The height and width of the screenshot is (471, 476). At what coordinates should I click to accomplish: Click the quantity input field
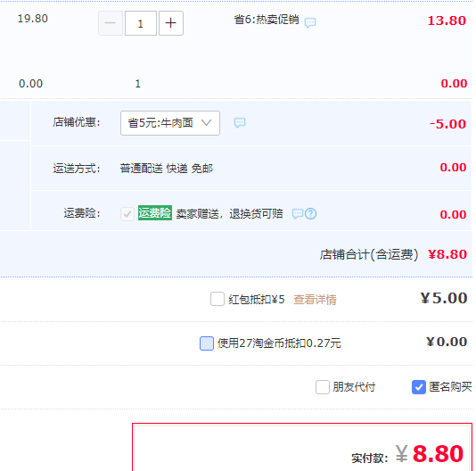click(141, 23)
